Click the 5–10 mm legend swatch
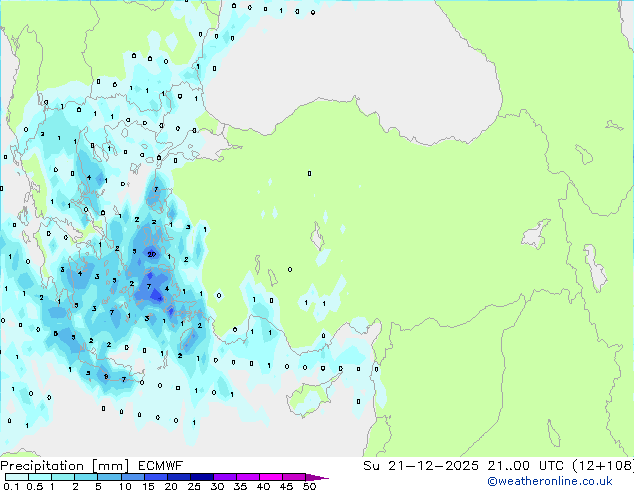This screenshot has width=634, height=490. pos(109,477)
